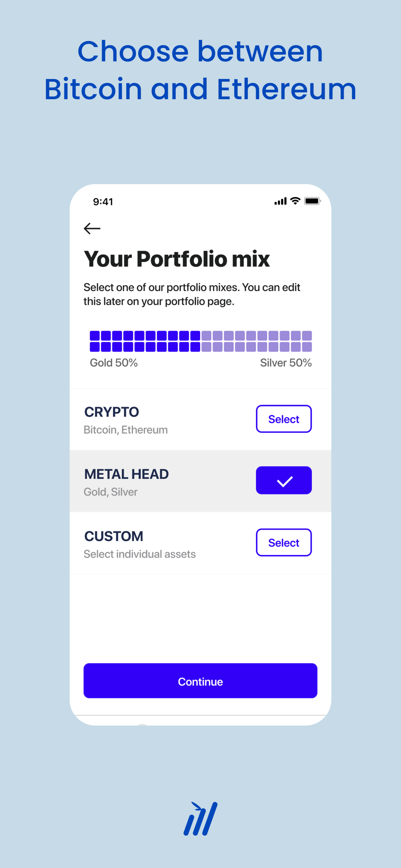Select the Custom portfolio mix
The height and width of the screenshot is (868, 401).
(284, 542)
